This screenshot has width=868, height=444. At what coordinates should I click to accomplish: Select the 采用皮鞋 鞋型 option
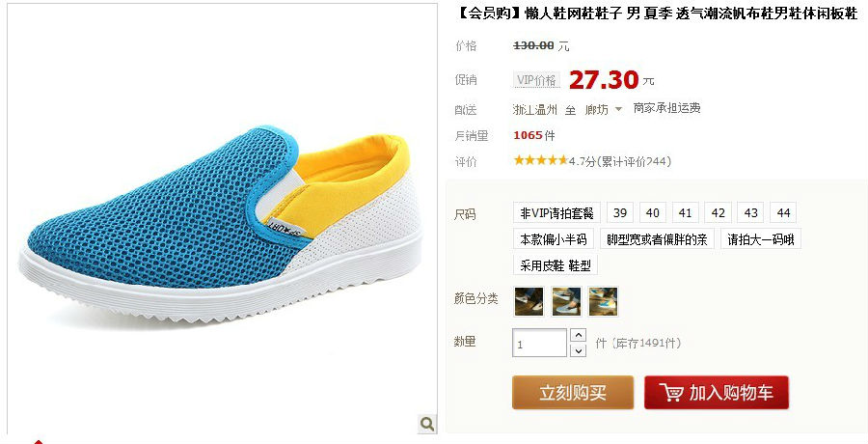(x=556, y=265)
